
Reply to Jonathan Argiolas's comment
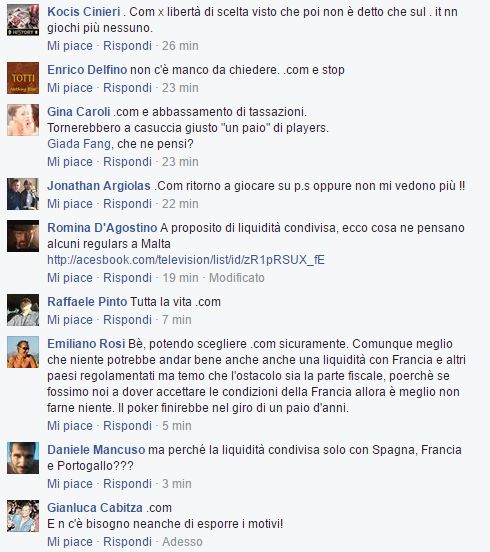coord(127,203)
